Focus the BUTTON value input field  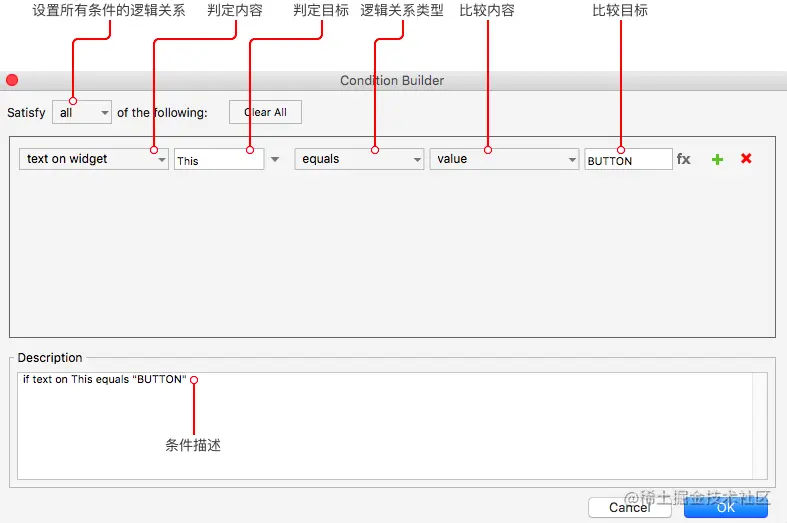click(x=628, y=160)
